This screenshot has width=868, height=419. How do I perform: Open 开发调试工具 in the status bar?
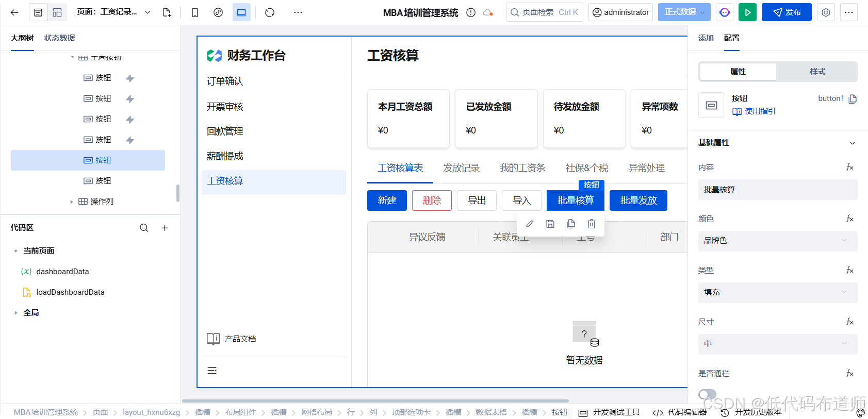(609, 412)
